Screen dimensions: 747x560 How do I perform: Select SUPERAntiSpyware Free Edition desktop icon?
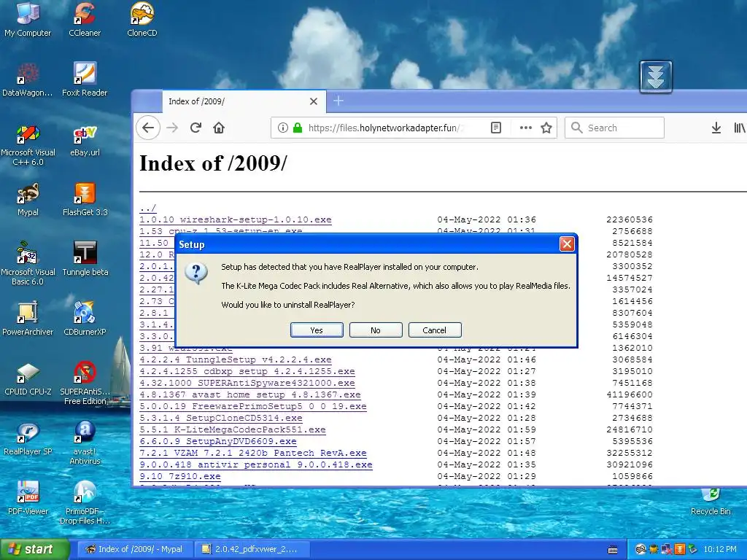point(85,384)
